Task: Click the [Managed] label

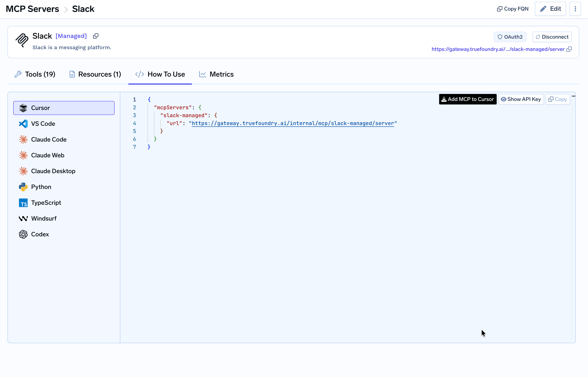Action: coord(71,36)
